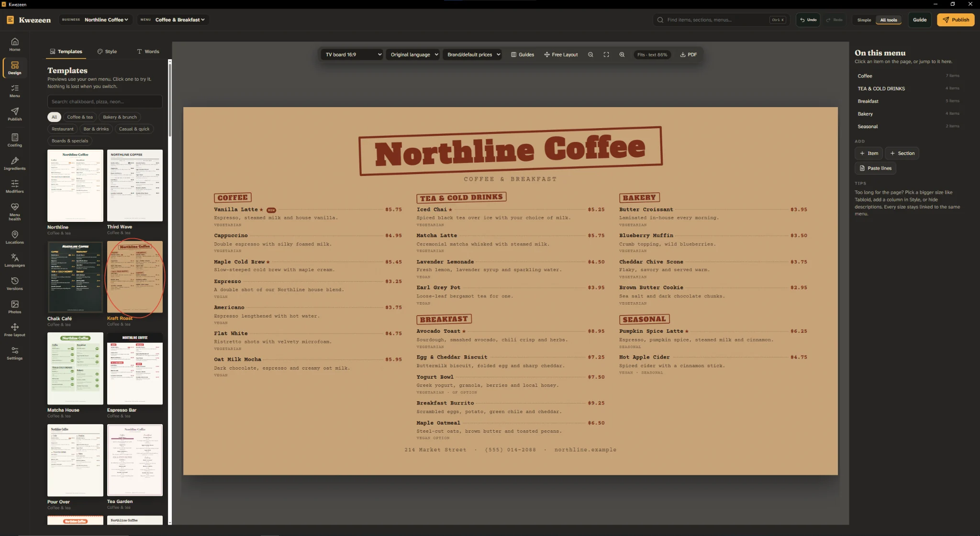The image size is (980, 536).
Task: Open the Photos sidebar icon
Action: [x=15, y=307]
